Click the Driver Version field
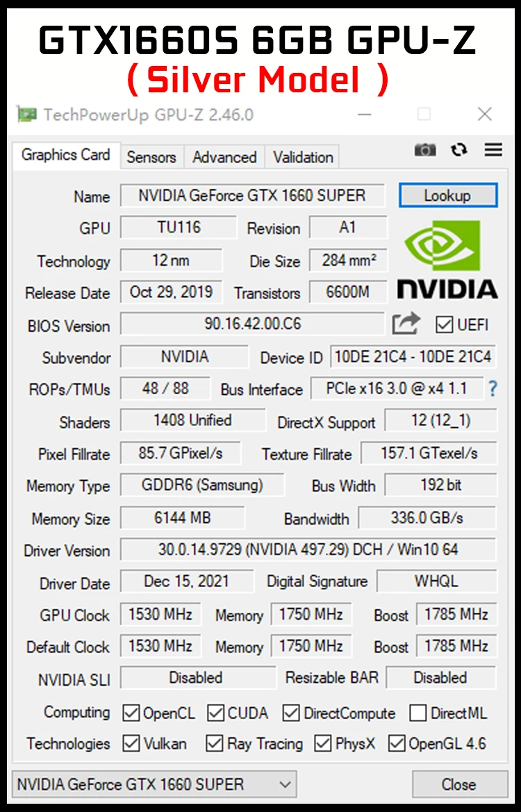The height and width of the screenshot is (812, 521). (x=308, y=549)
